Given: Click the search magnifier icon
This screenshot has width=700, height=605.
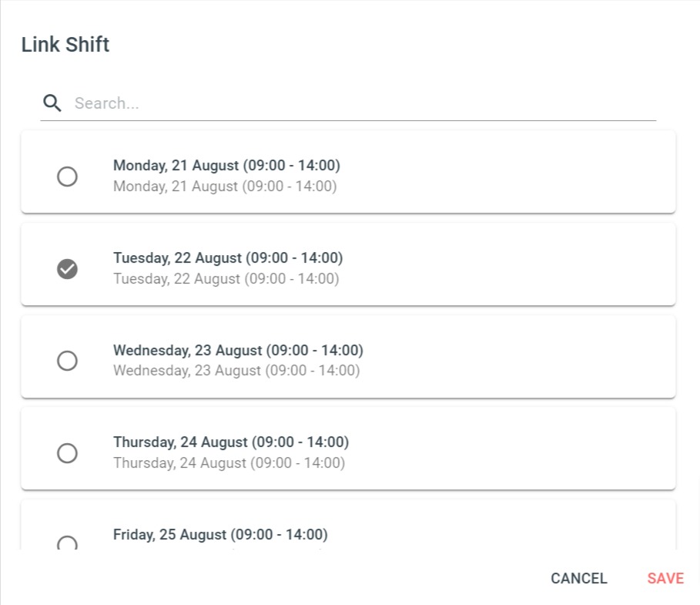Looking at the screenshot, I should pos(52,103).
